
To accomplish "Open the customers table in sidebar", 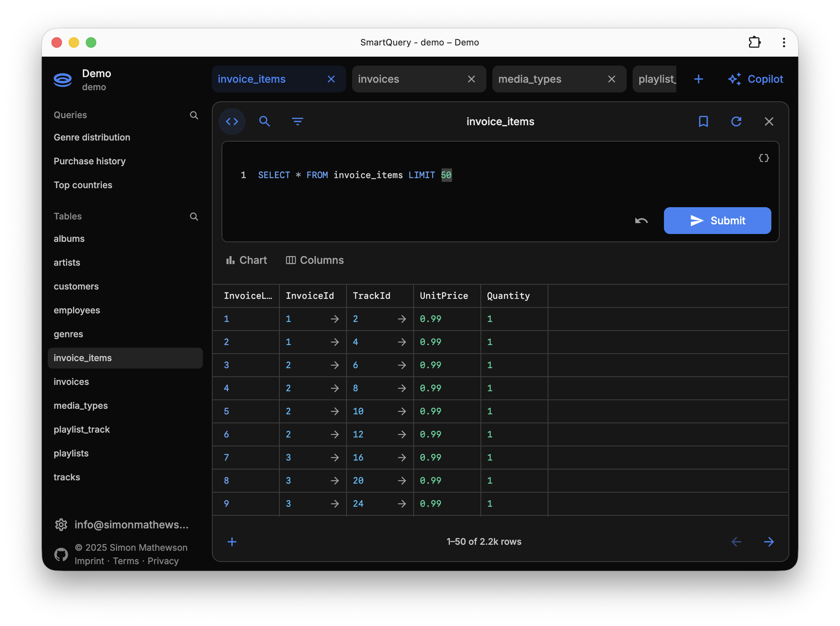I will tap(76, 287).
